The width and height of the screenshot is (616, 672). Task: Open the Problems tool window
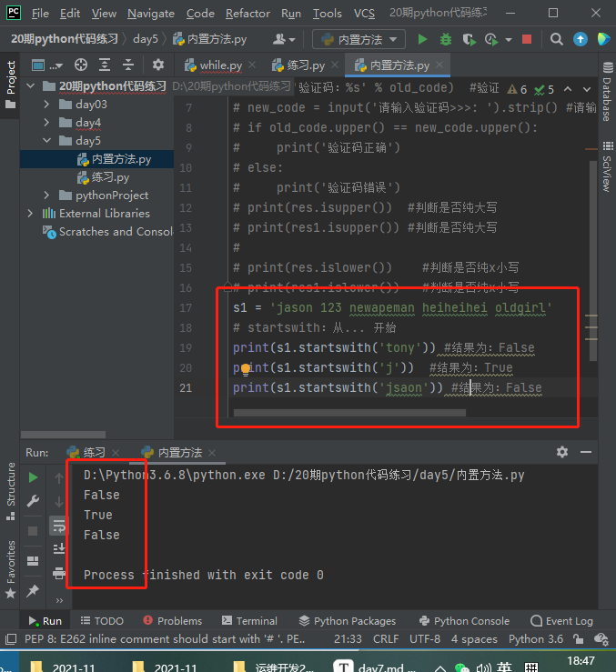tap(173, 621)
